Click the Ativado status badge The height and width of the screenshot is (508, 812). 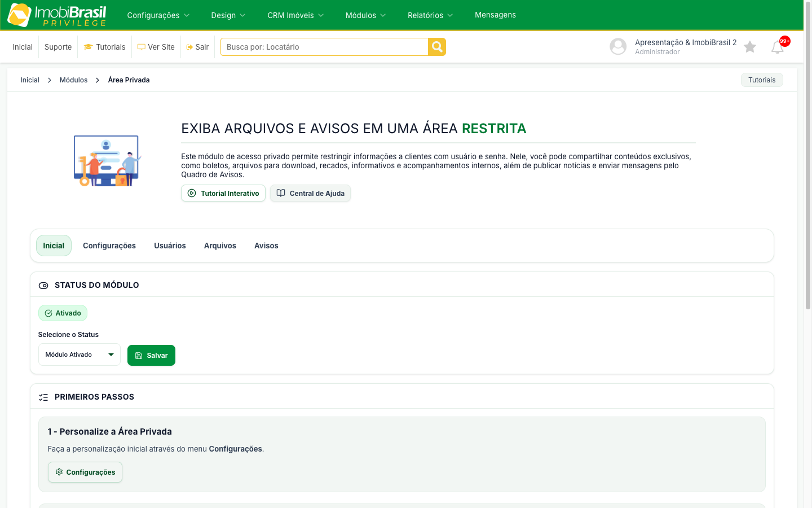pos(63,313)
